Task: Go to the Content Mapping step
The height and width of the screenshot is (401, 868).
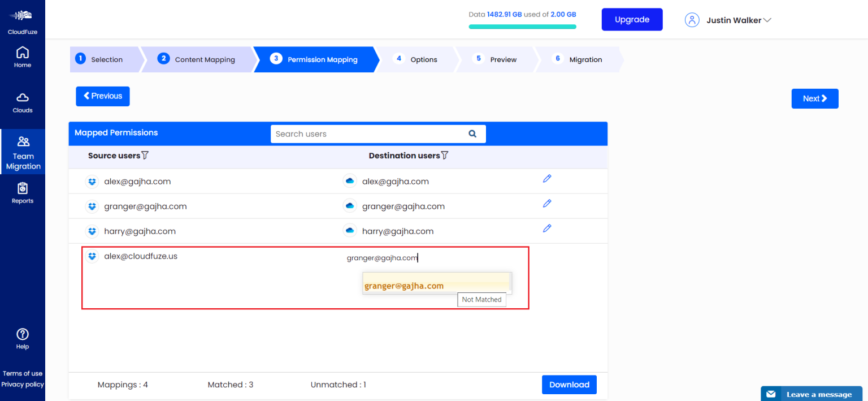Action: pos(198,59)
